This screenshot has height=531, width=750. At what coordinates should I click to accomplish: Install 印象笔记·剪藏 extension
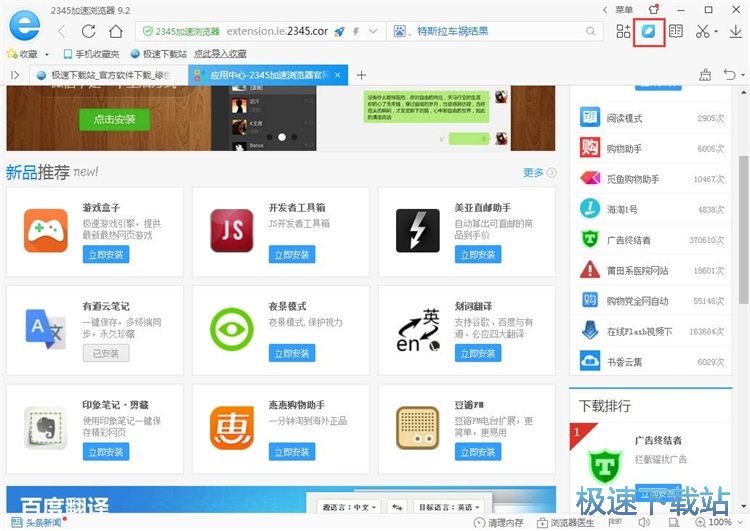[x=106, y=452]
